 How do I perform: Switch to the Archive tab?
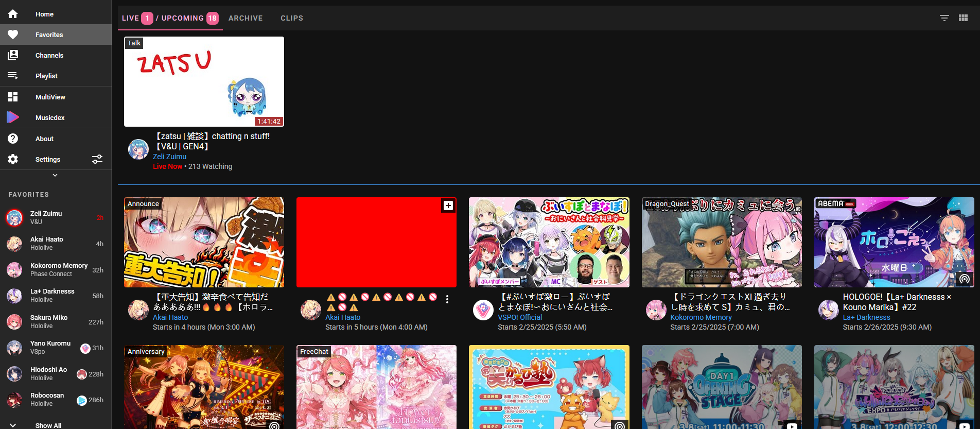point(246,18)
